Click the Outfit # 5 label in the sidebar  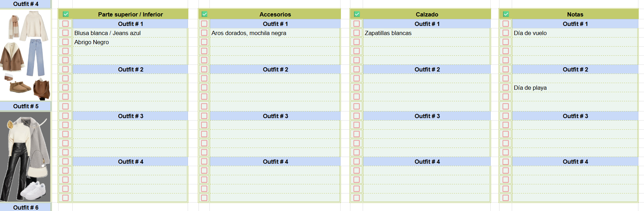point(26,106)
